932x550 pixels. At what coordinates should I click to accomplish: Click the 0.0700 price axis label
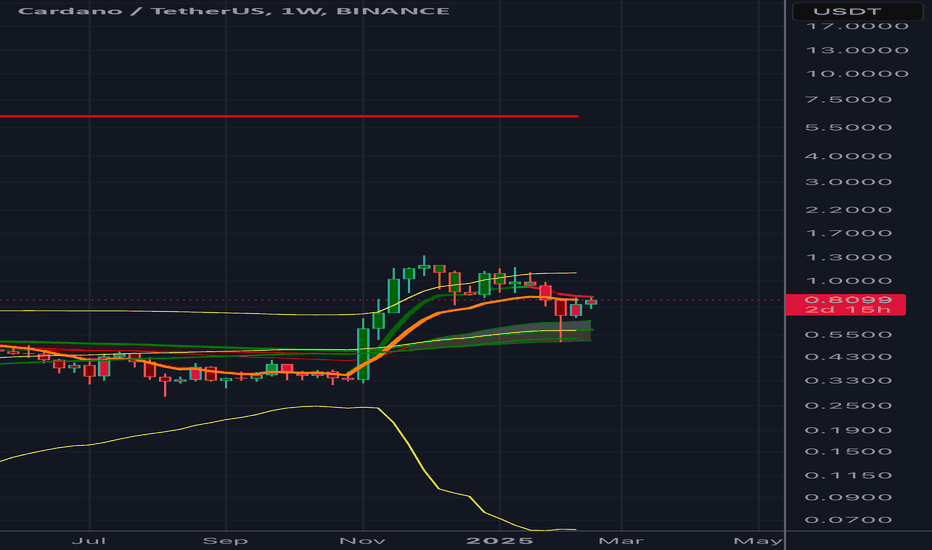point(849,520)
